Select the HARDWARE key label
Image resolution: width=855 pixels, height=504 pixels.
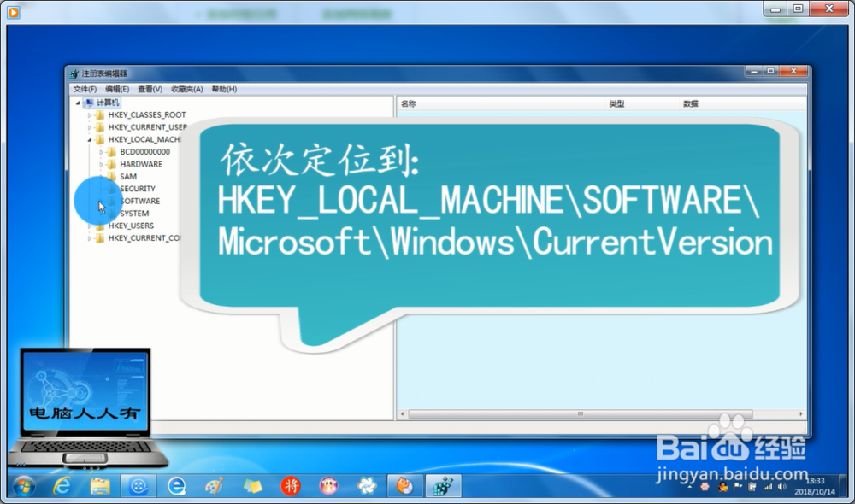pos(141,164)
